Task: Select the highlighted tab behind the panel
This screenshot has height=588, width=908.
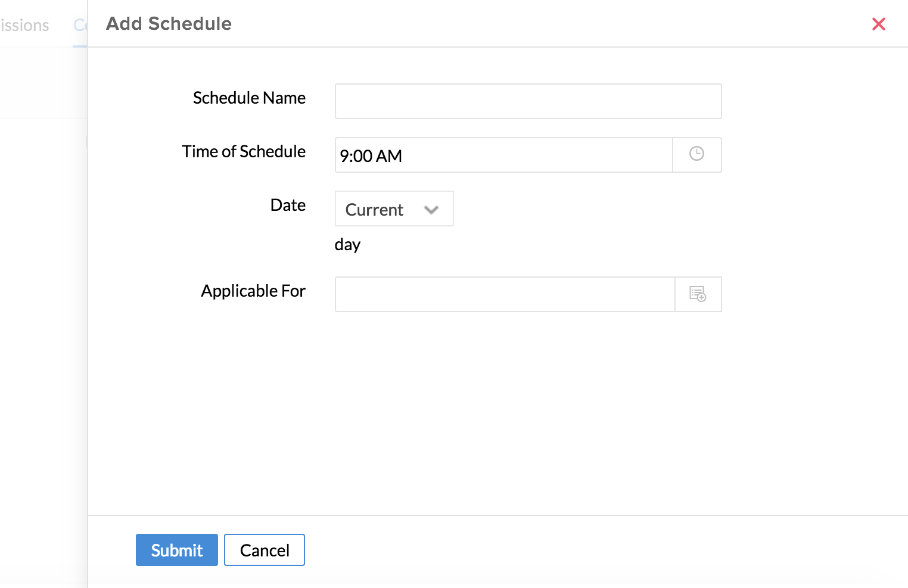Action: (x=80, y=25)
